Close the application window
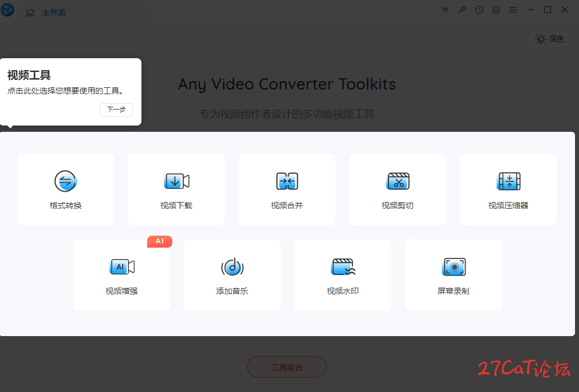Image resolution: width=579 pixels, height=392 pixels. coord(565,10)
